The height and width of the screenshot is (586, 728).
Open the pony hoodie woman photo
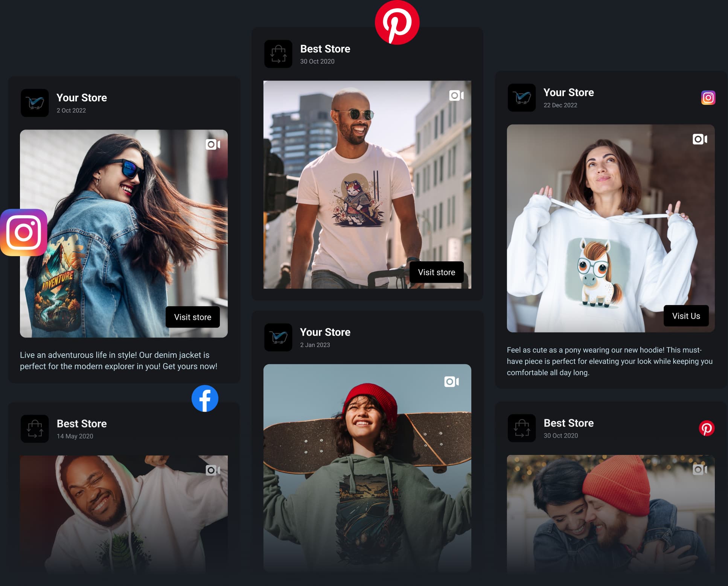(x=611, y=228)
